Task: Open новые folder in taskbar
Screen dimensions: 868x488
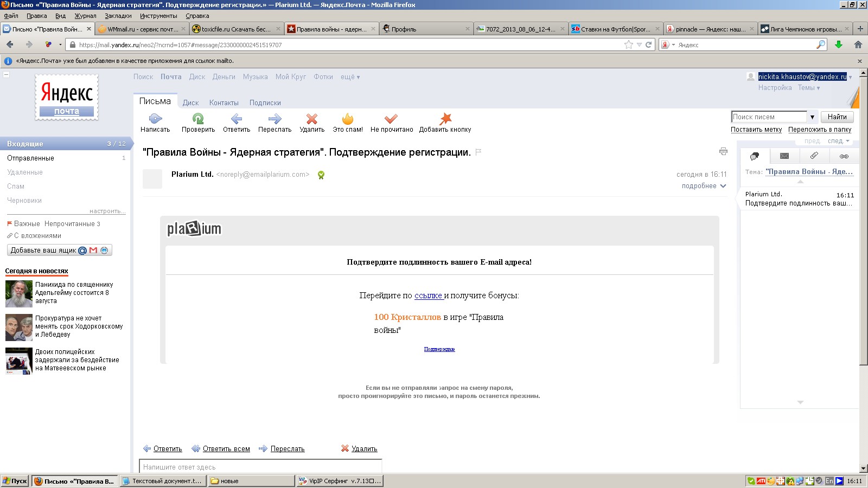Action: (x=251, y=481)
